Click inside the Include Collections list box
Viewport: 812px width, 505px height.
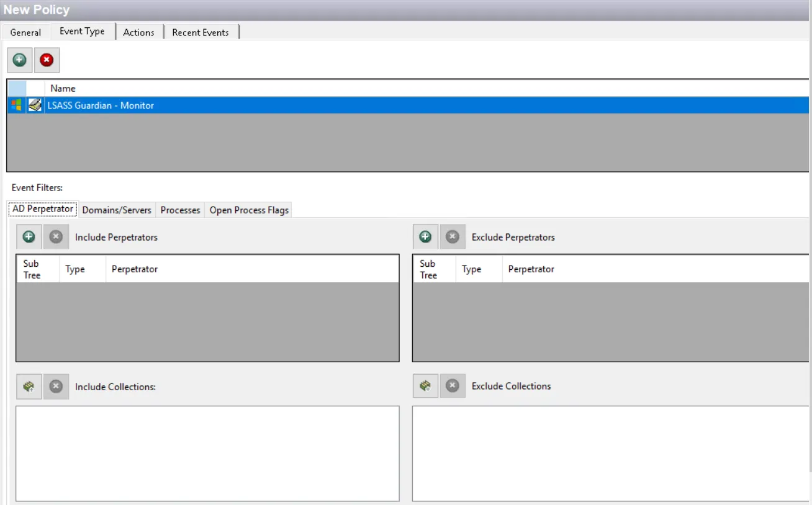pyautogui.click(x=207, y=454)
